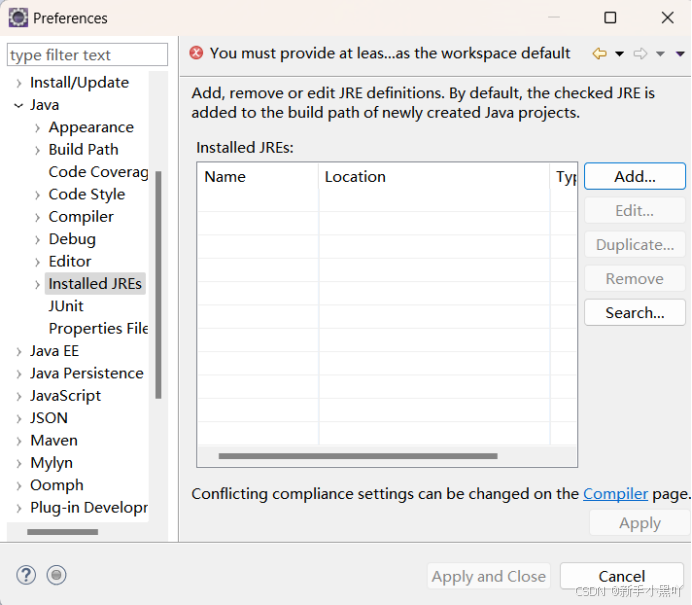
Task: Expand the Debug tree node
Action: click(x=38, y=240)
